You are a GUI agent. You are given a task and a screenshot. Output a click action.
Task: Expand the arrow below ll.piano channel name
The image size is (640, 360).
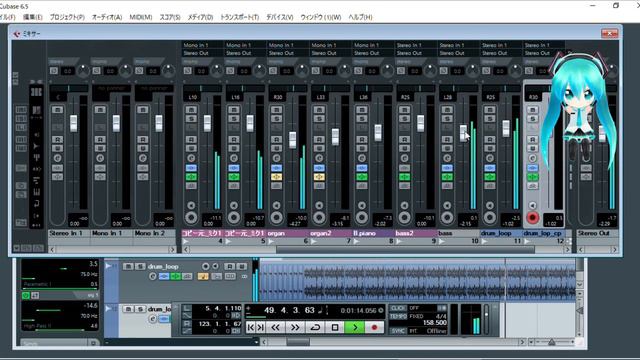pyautogui.click(x=356, y=241)
